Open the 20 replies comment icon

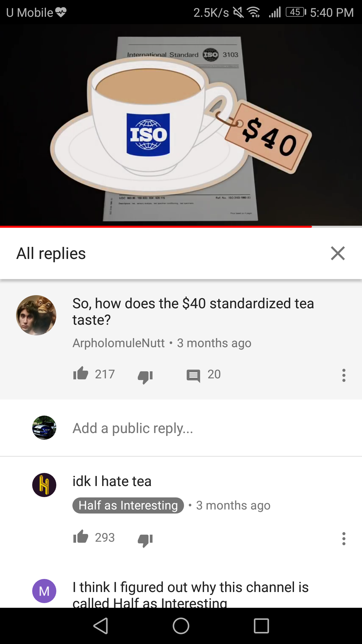pyautogui.click(x=193, y=375)
